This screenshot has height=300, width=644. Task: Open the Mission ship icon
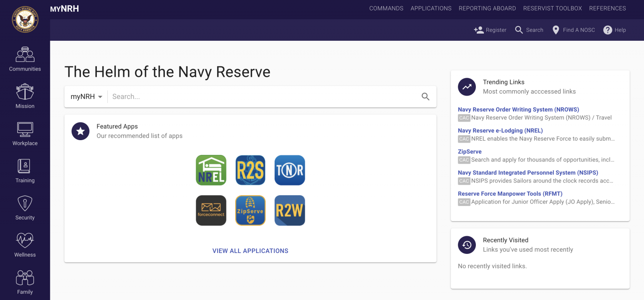point(25,91)
